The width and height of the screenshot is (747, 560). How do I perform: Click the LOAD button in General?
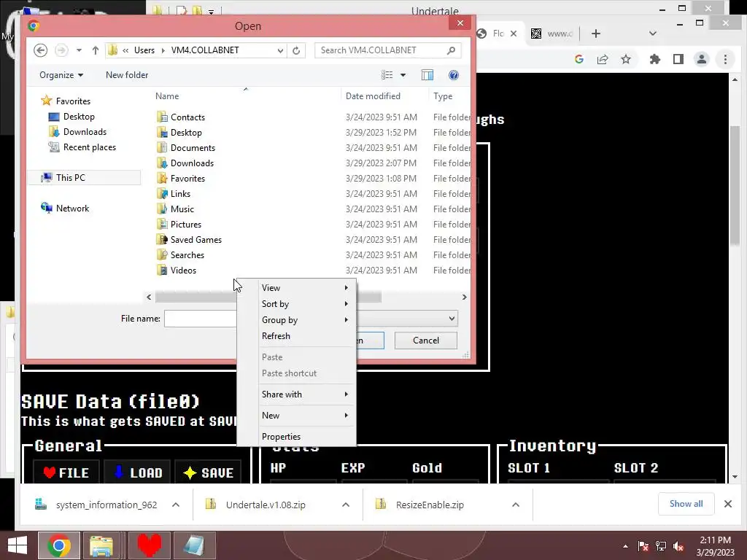137,472
